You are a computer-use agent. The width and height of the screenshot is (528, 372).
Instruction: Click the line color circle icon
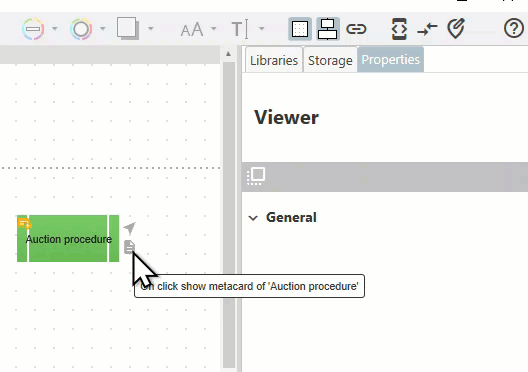pos(33,29)
